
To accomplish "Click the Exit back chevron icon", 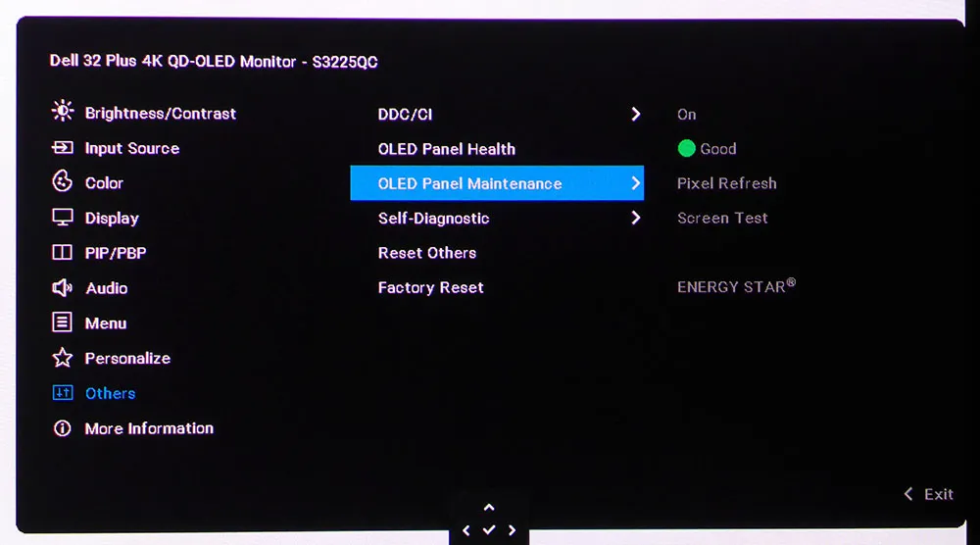I will pyautogui.click(x=908, y=494).
